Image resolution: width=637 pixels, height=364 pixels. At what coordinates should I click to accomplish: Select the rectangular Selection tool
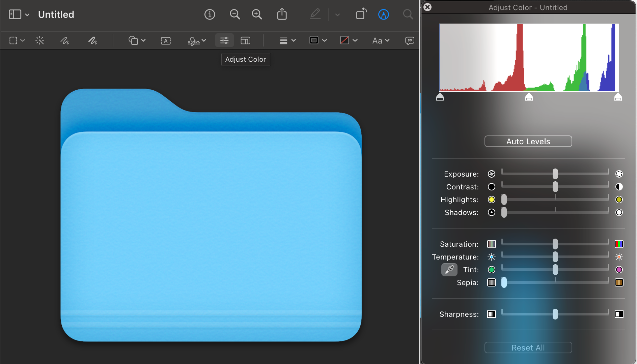13,41
